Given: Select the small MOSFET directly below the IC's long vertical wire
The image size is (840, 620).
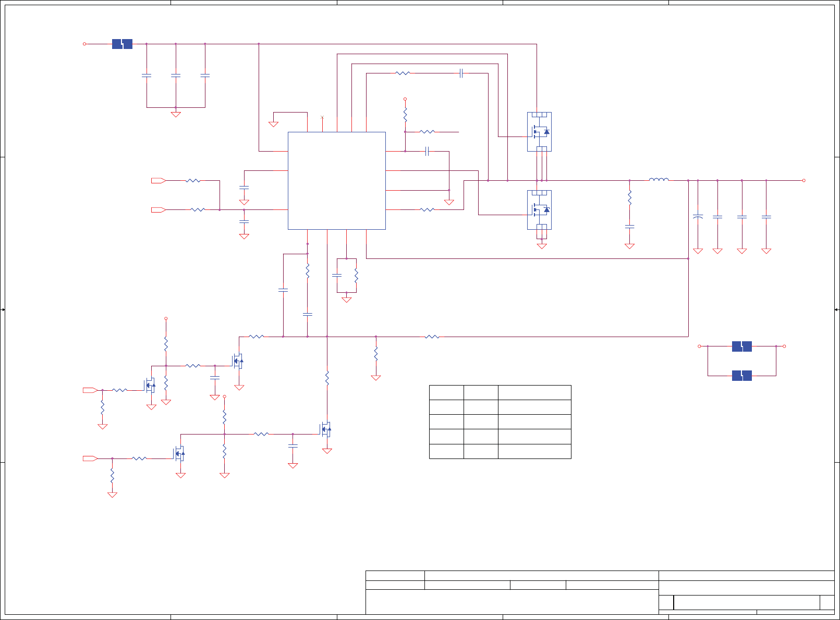Looking at the screenshot, I should [x=326, y=430].
